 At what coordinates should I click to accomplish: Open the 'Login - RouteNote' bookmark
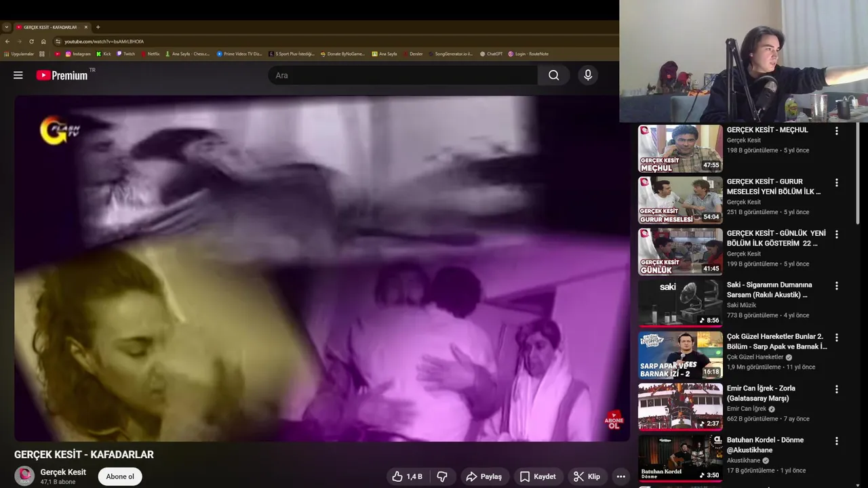pyautogui.click(x=528, y=54)
